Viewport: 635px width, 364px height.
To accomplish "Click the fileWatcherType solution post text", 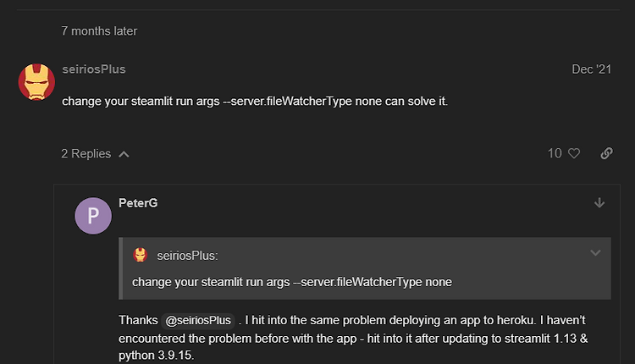I will pyautogui.click(x=255, y=102).
